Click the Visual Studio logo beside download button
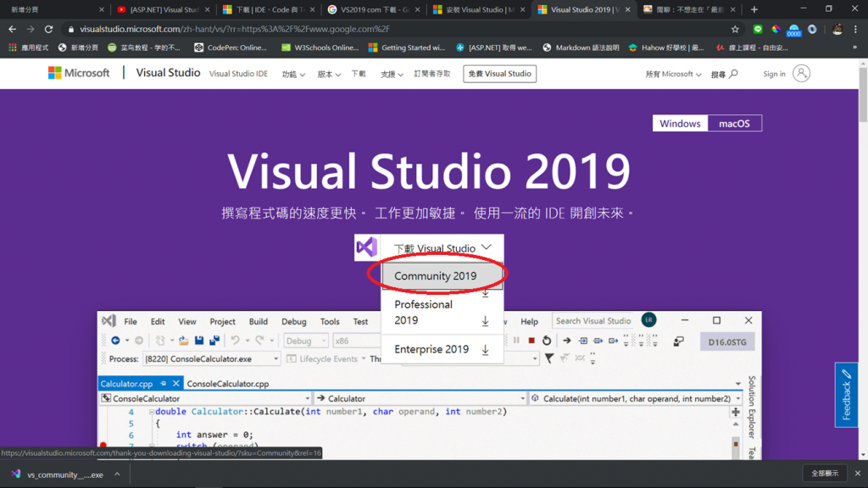Image resolution: width=868 pixels, height=488 pixels. [367, 247]
